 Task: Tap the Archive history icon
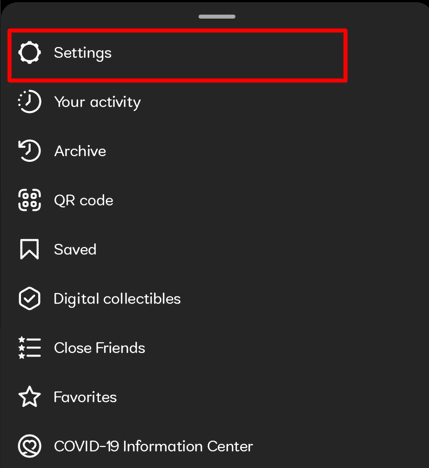[x=30, y=151]
